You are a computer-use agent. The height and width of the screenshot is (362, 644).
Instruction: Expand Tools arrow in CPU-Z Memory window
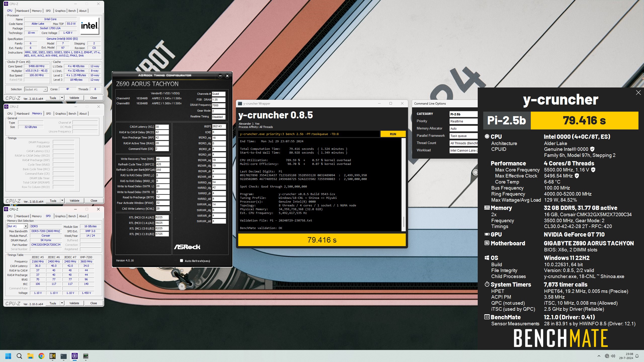62,201
